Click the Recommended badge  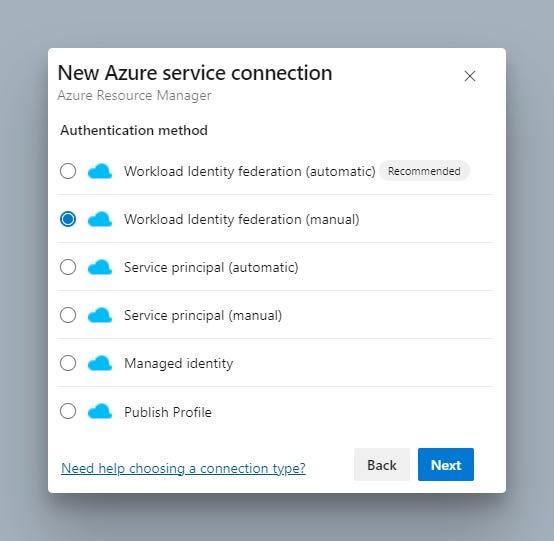pyautogui.click(x=424, y=171)
